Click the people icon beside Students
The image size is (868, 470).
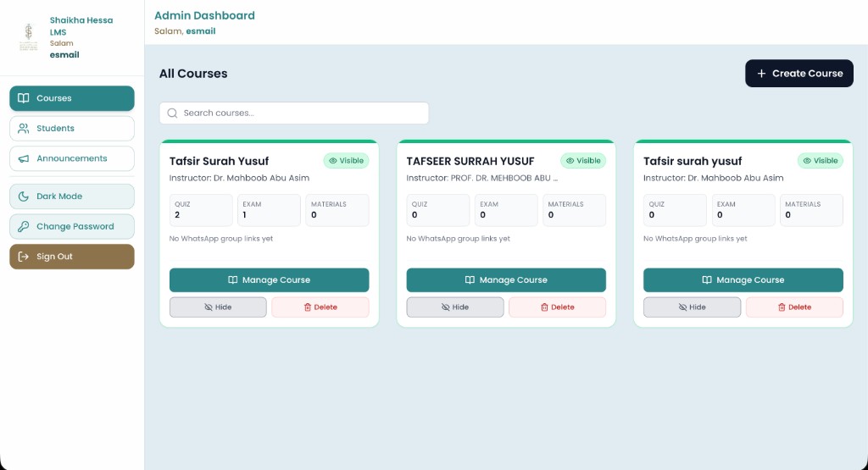point(23,128)
